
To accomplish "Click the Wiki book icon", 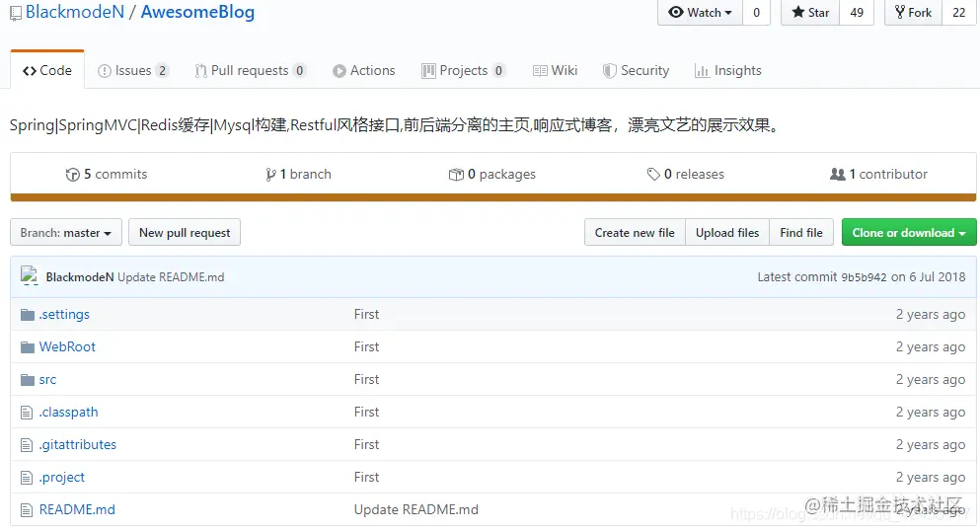I will click(540, 71).
